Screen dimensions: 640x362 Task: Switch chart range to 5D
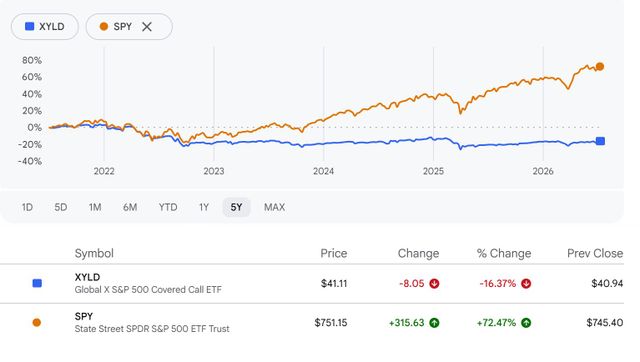point(61,207)
